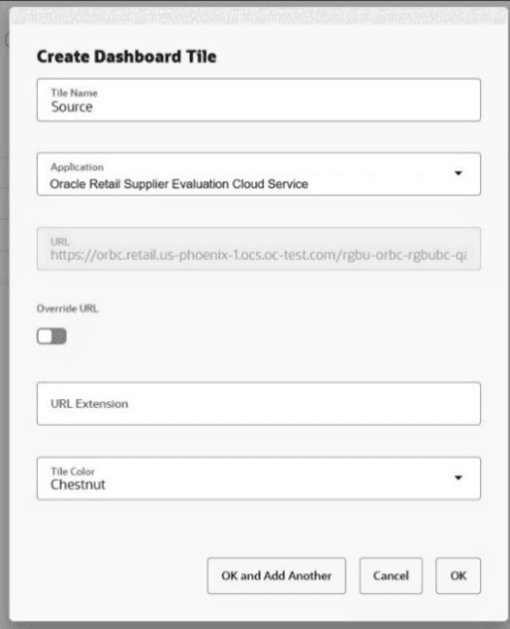Open the Application dropdown arrow
This screenshot has height=629, width=510.
(x=458, y=173)
